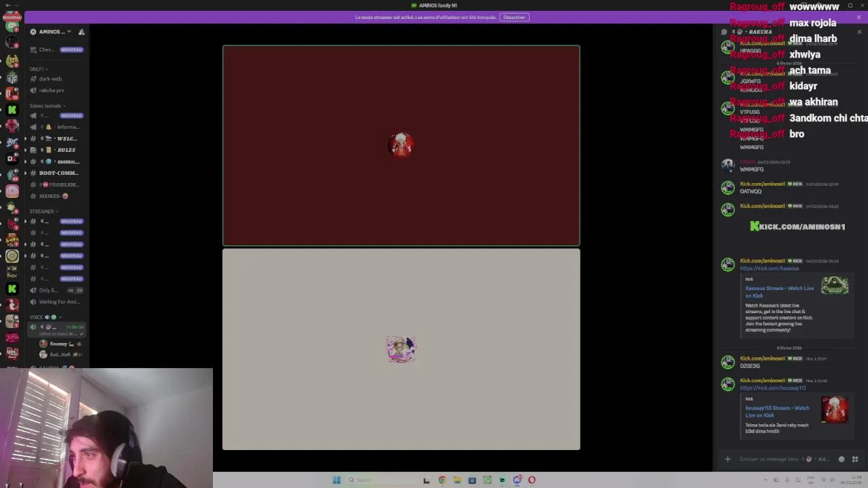This screenshot has width=868, height=488.
Task: Join the Waiting For Ami... voice channel
Action: click(x=58, y=302)
